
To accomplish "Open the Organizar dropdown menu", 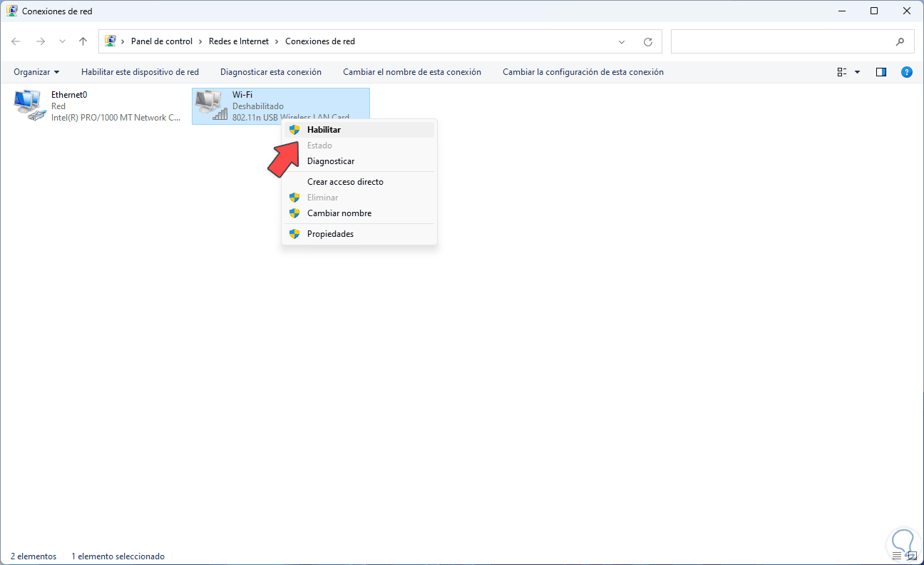I will (x=36, y=72).
